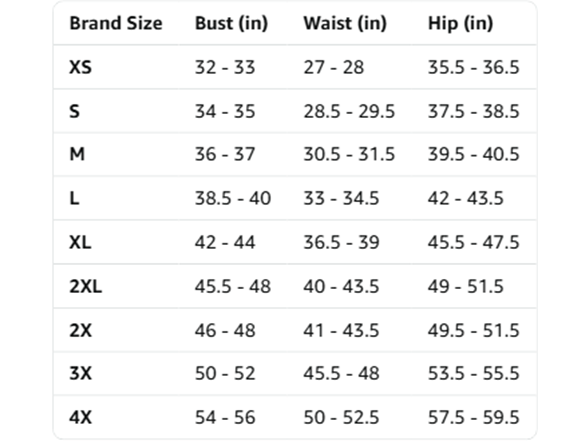Select the L size row label
The image size is (588, 441).
point(74,198)
